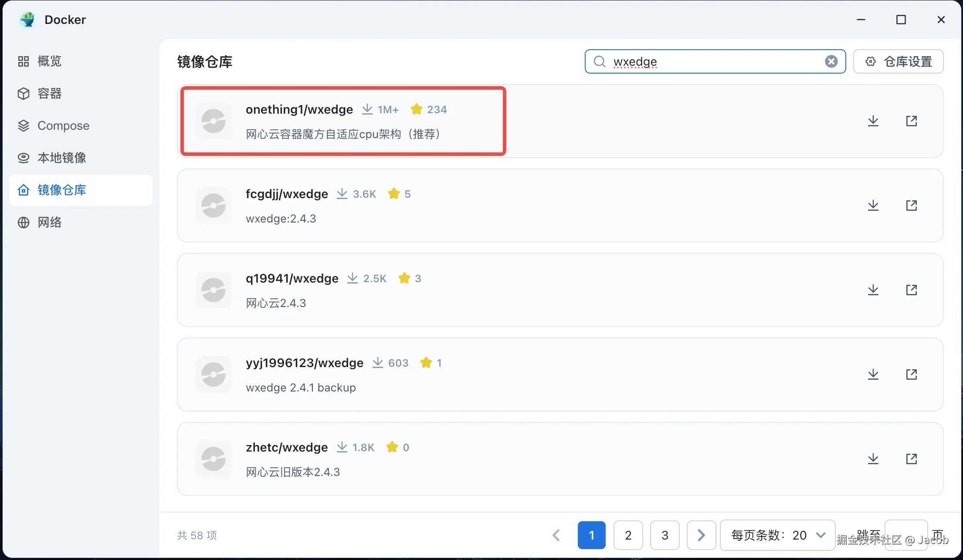Viewport: 963px width, 560px height.
Task: Select the 网络 network sidebar item
Action: [49, 223]
